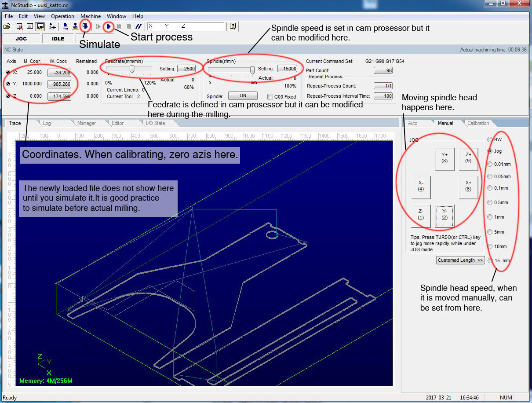Screen dimensions: 532x403
Task: Select the Jog radio button
Action: point(490,151)
